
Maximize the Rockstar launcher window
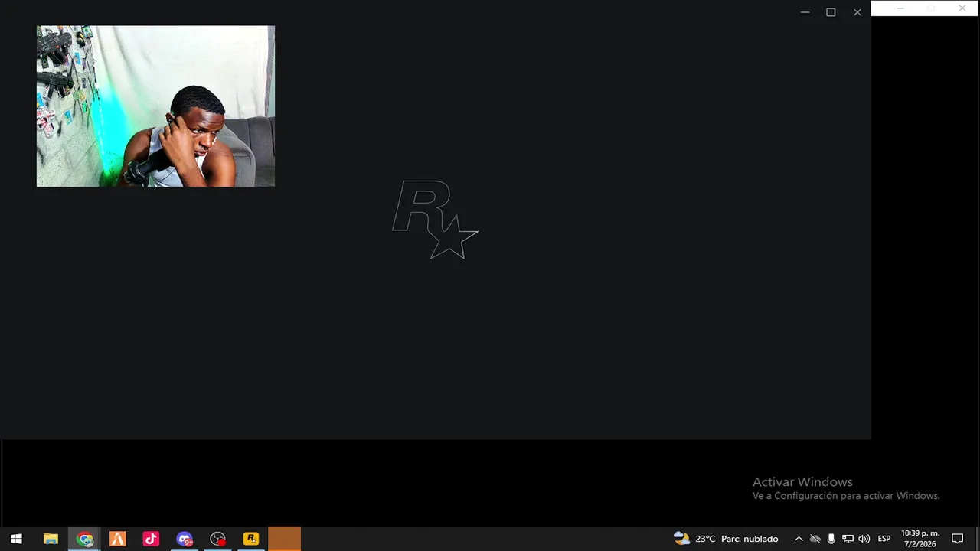tap(831, 12)
